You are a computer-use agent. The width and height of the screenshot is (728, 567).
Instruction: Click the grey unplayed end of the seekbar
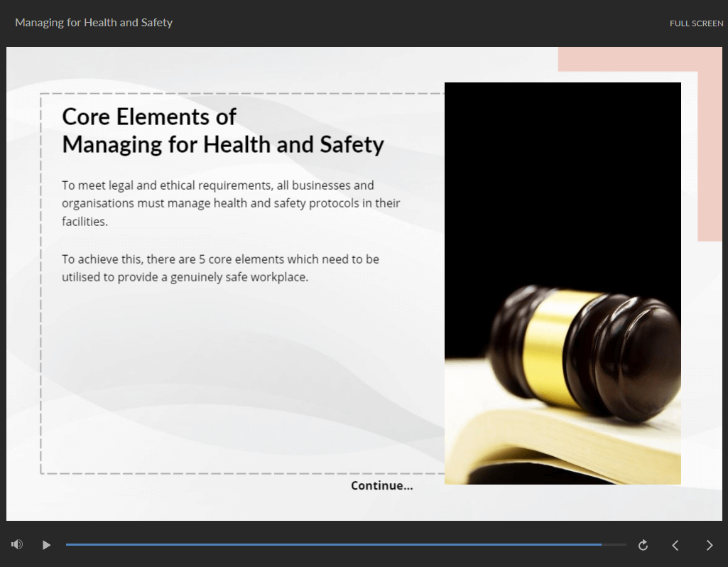click(615, 544)
